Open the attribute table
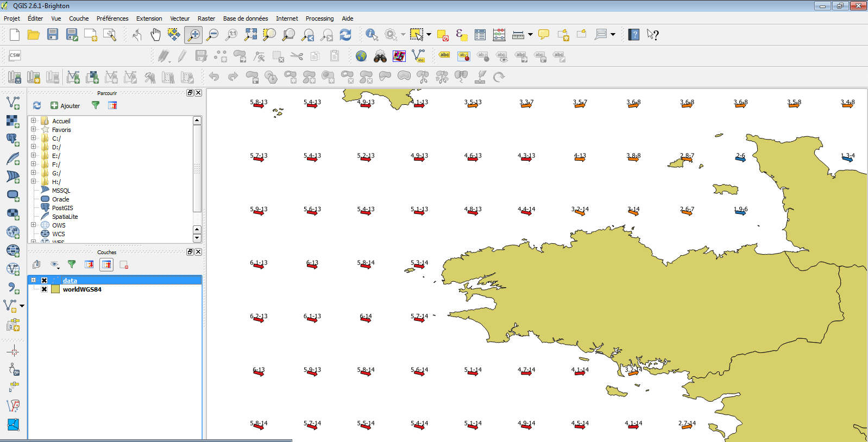The width and height of the screenshot is (868, 442). 480,35
